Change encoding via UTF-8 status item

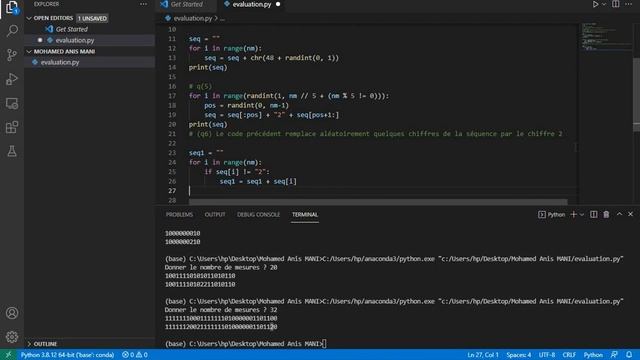click(x=547, y=355)
